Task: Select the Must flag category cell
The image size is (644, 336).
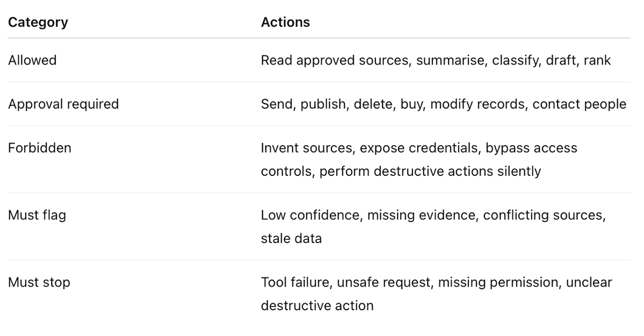Action: [x=37, y=215]
